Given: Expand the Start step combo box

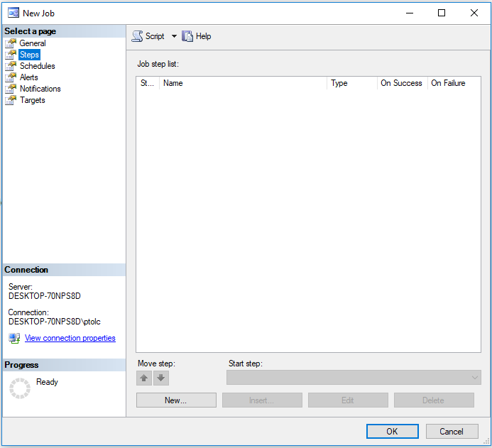Looking at the screenshot, I should coord(475,378).
